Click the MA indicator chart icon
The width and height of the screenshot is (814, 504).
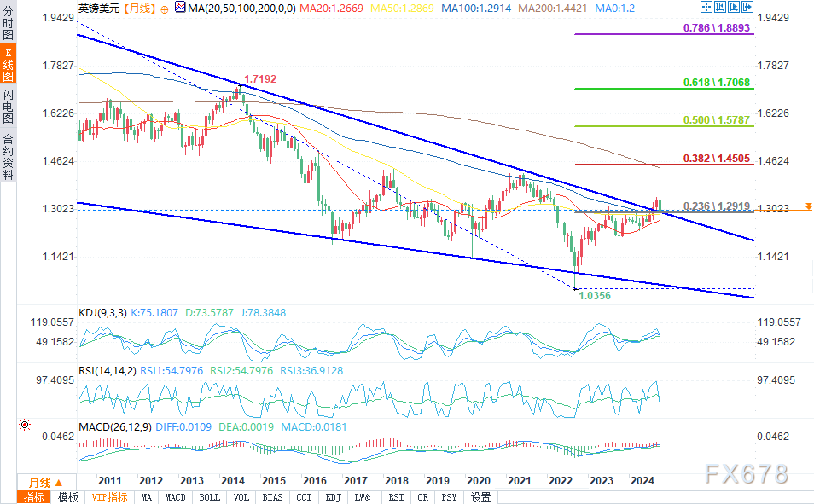coord(180,8)
